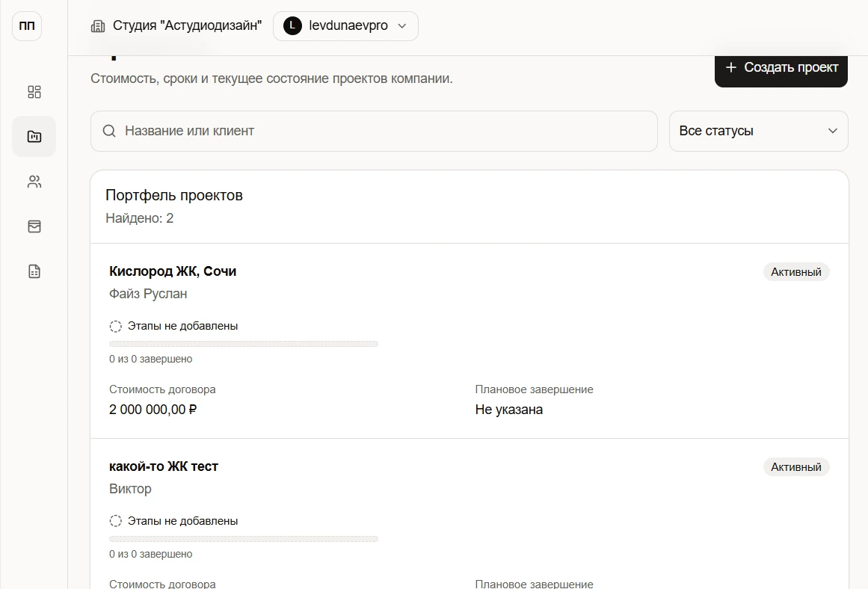
Task: Click progress bar of какой-то ЖК тест
Action: (x=244, y=539)
